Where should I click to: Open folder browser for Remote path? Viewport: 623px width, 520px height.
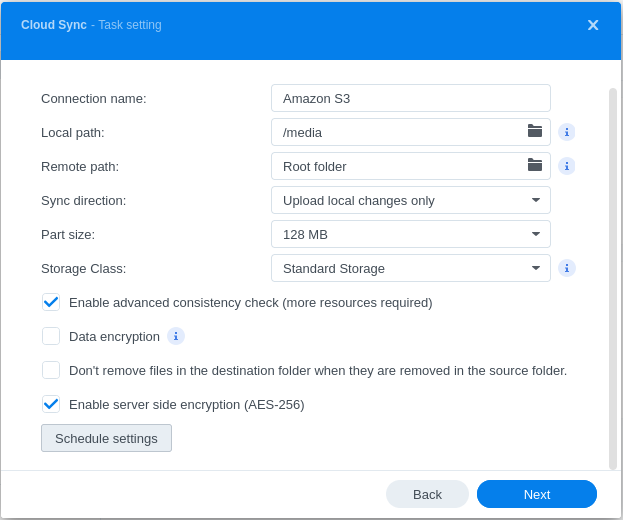tap(535, 166)
